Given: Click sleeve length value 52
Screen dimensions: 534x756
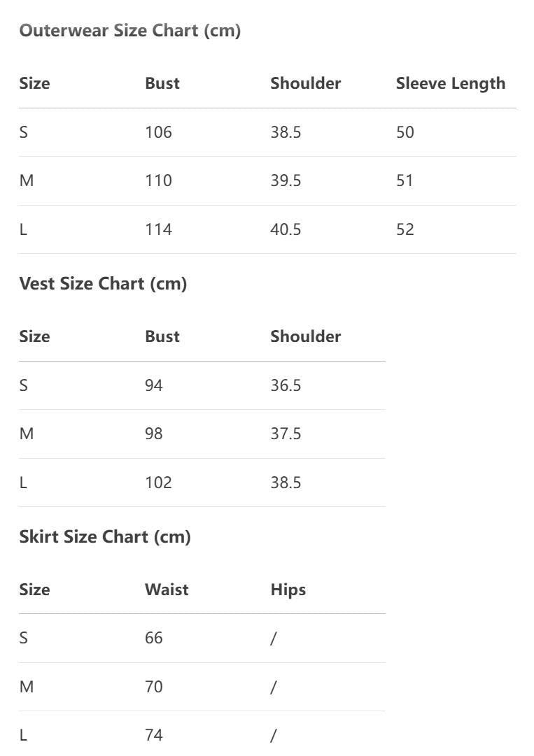Looking at the screenshot, I should click(405, 229).
